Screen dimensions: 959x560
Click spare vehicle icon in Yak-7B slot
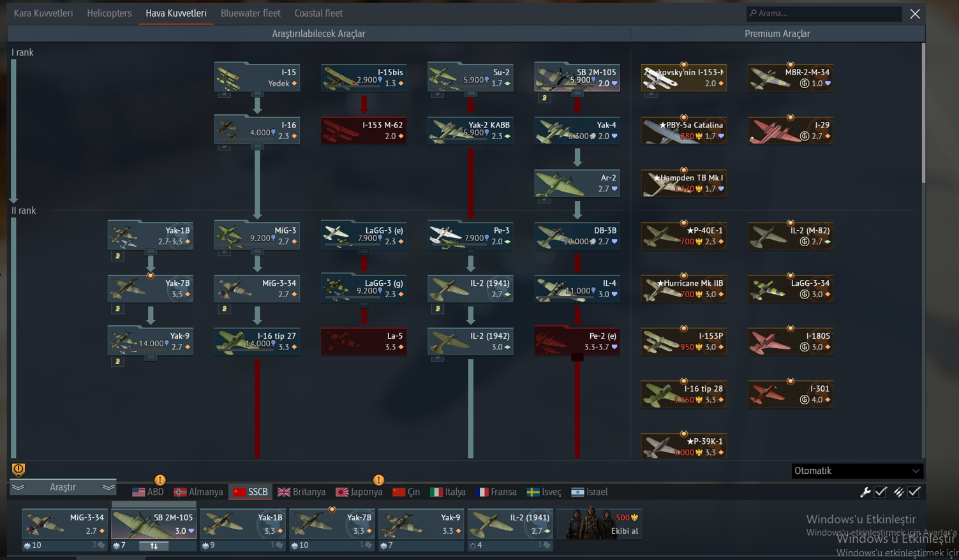click(x=368, y=545)
